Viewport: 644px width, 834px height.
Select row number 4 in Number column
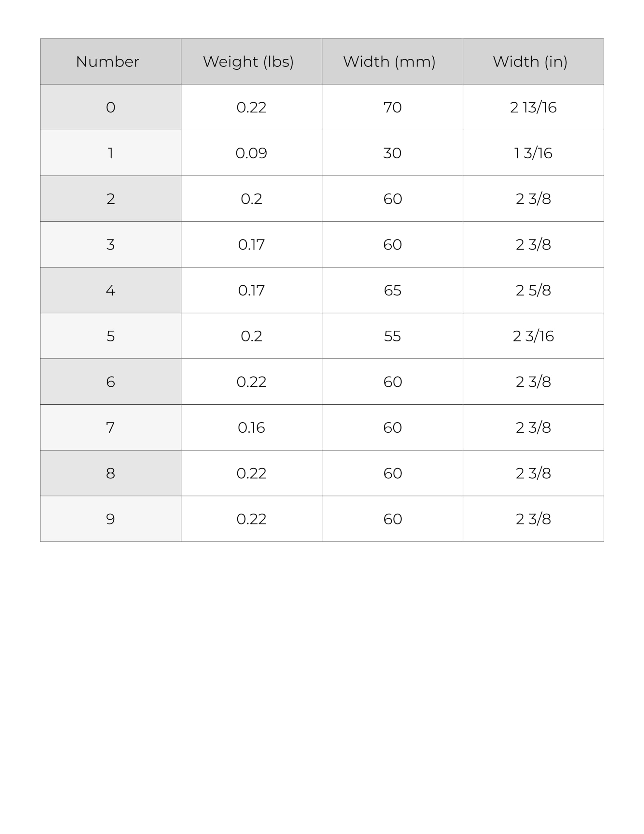pyautogui.click(x=110, y=290)
